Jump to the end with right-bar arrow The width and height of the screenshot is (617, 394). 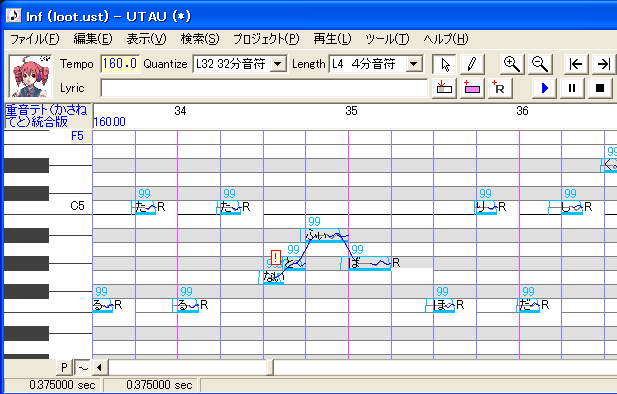click(604, 64)
